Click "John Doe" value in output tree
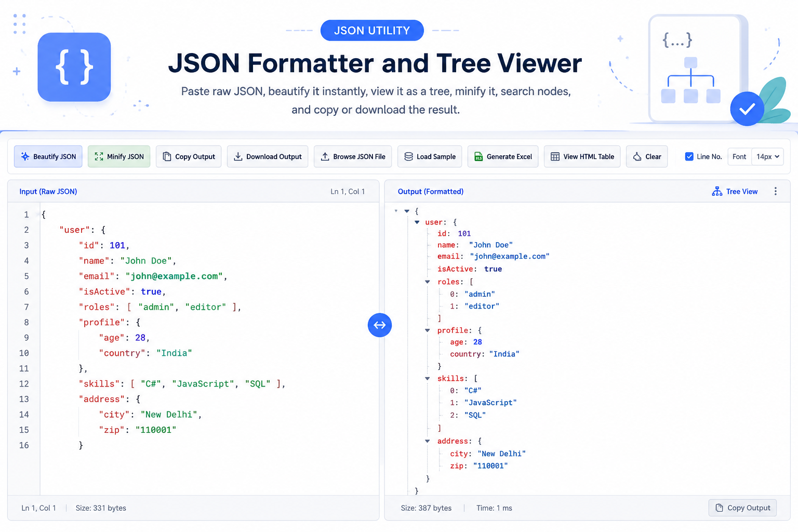798x532 pixels. [x=491, y=245]
